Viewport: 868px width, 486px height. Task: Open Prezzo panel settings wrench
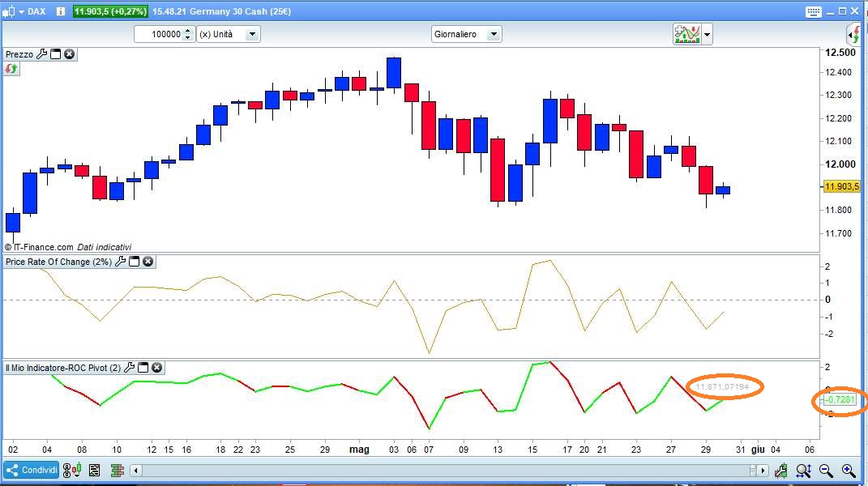point(41,53)
